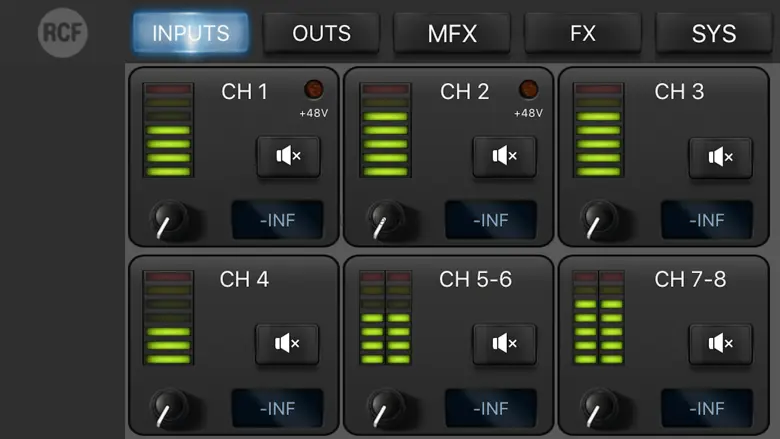
Task: Click the CH 1 gain knob
Action: pyautogui.click(x=169, y=219)
